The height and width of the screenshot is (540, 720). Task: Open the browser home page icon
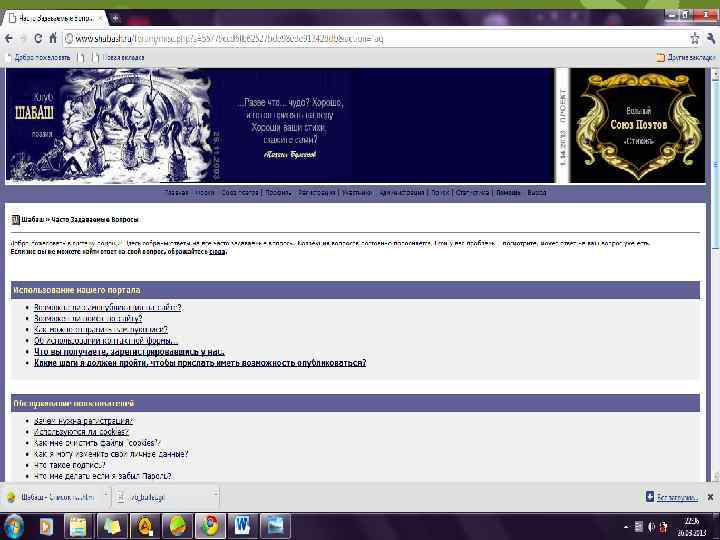click(53, 39)
